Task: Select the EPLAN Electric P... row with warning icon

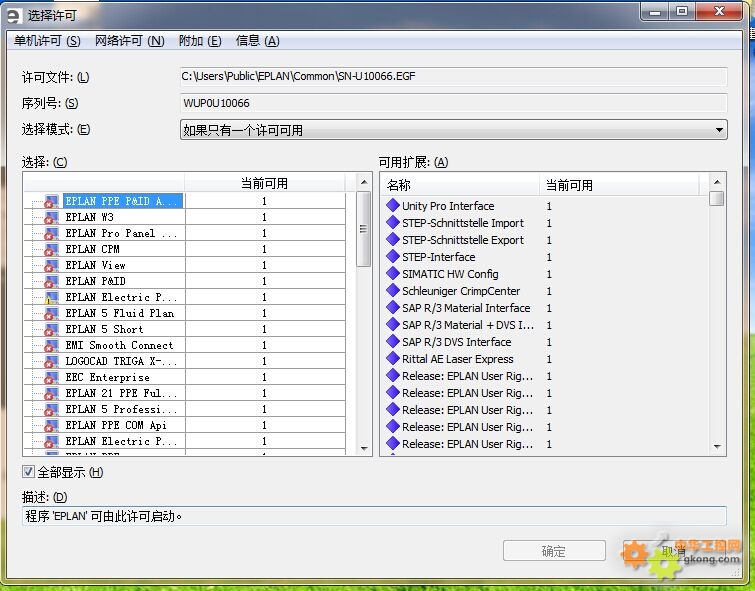Action: 184,297
